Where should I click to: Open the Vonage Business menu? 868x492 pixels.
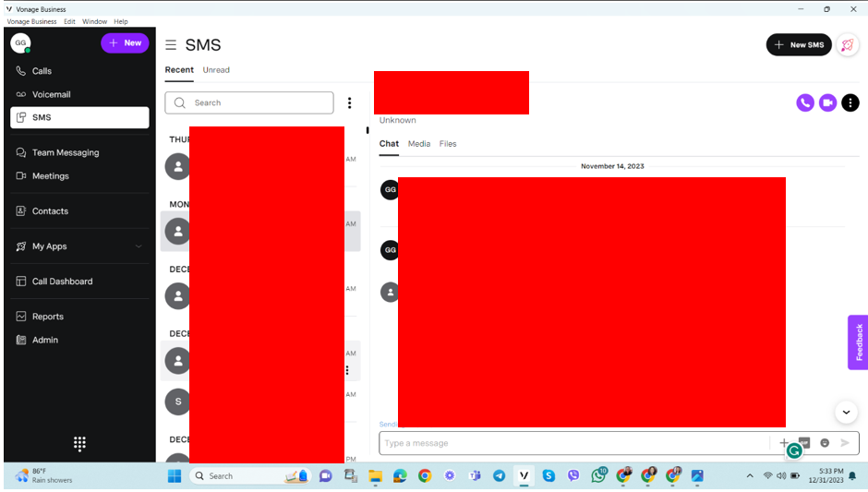click(x=31, y=21)
